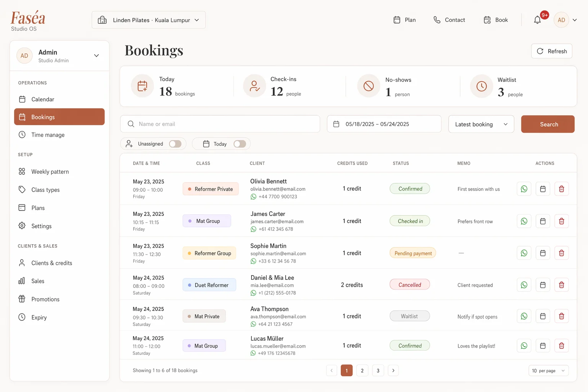Open the Contact link in header

(x=449, y=20)
